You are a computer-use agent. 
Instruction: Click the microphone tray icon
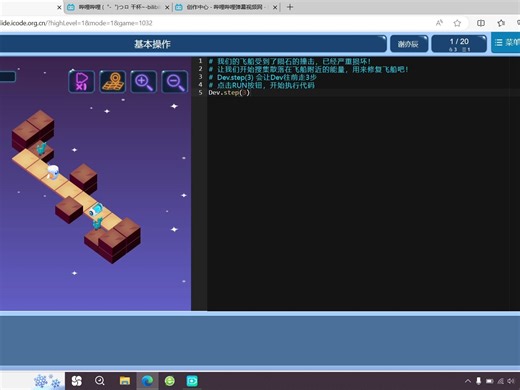(479, 381)
